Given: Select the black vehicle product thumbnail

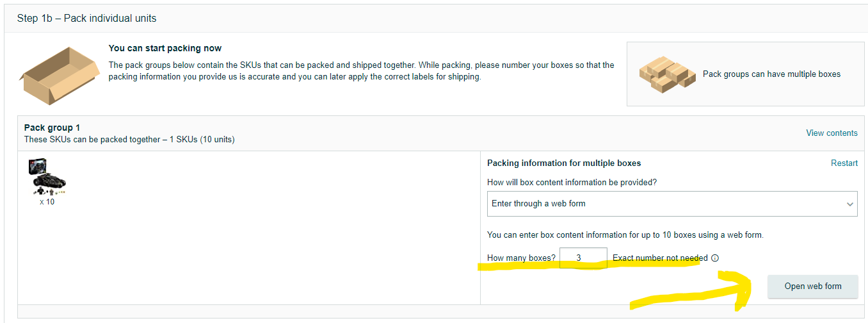Looking at the screenshot, I should [48, 177].
